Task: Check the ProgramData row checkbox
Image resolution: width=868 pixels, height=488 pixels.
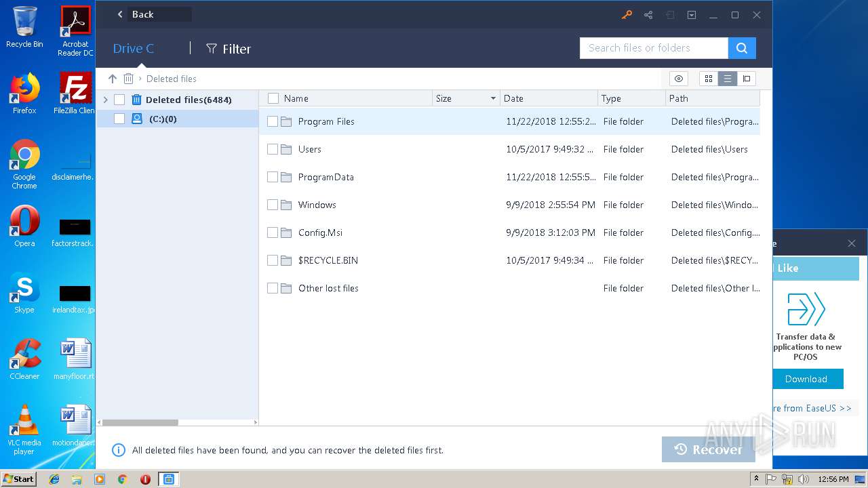Action: point(273,177)
